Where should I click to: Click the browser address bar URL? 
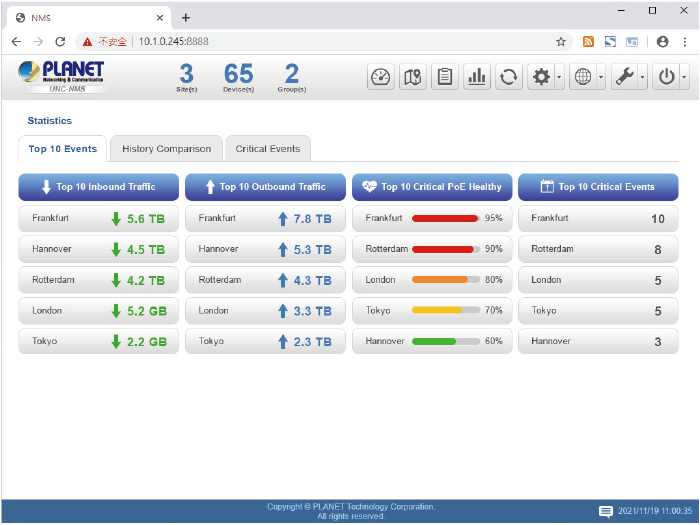[x=173, y=41]
